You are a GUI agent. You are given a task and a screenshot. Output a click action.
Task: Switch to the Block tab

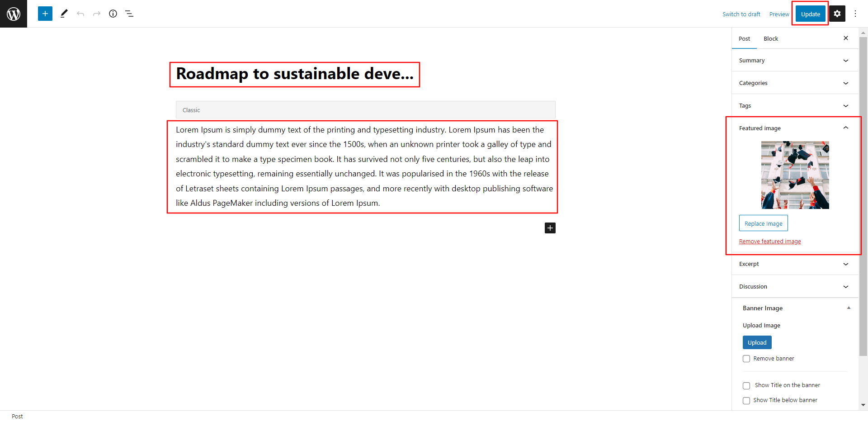(x=771, y=39)
